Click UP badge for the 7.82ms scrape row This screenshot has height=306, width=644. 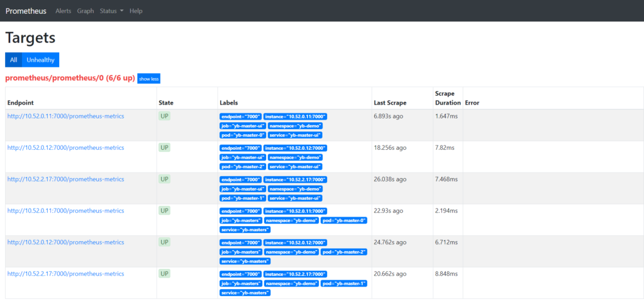(x=164, y=147)
